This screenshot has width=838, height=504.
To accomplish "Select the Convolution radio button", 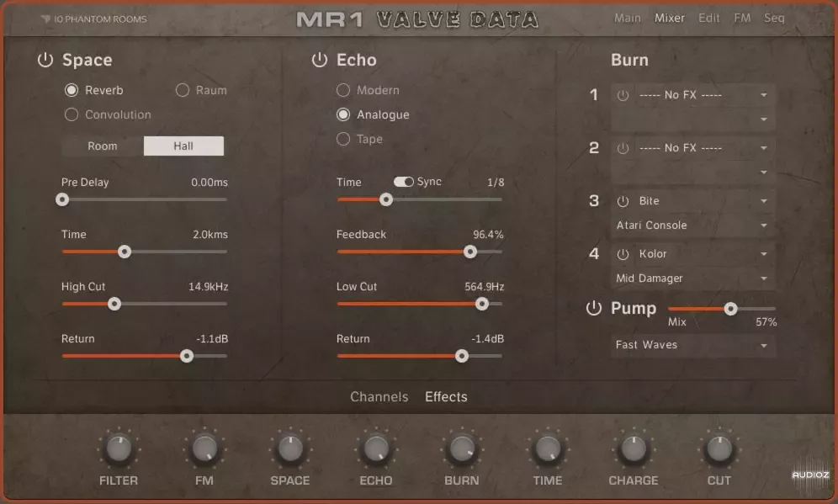I will (x=72, y=114).
